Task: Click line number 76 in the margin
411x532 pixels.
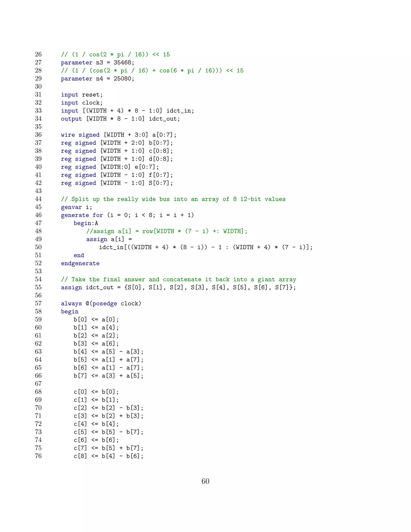Action: coord(38,456)
